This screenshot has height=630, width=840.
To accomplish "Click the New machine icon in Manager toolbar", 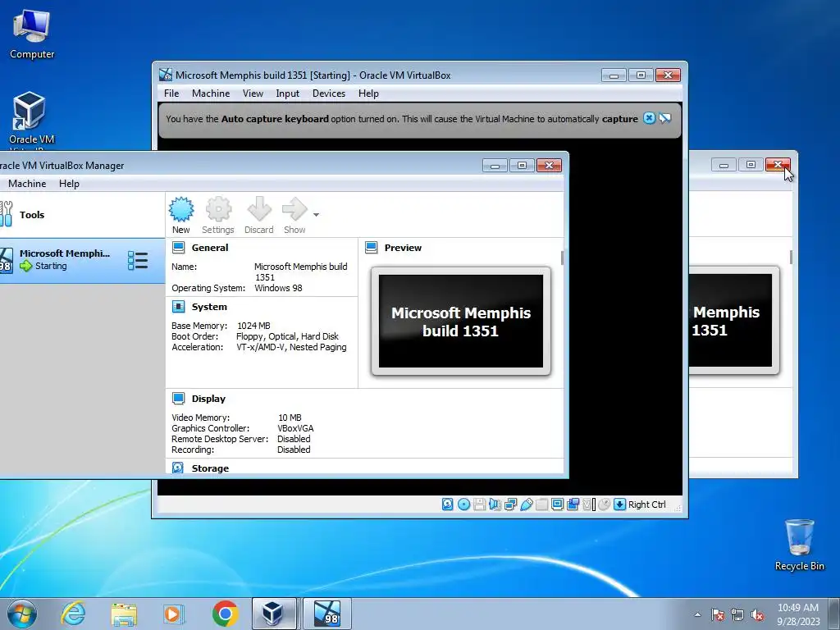I will pyautogui.click(x=181, y=216).
